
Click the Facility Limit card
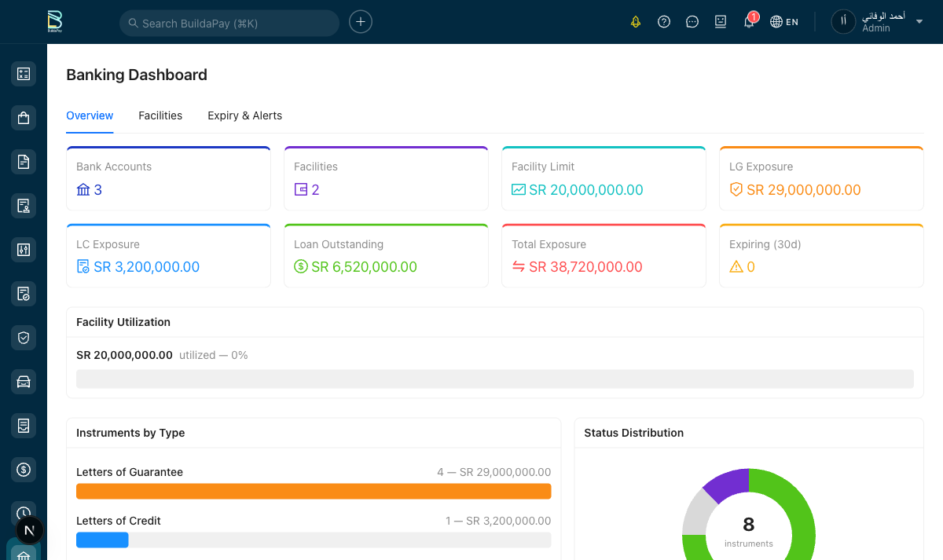tap(604, 178)
